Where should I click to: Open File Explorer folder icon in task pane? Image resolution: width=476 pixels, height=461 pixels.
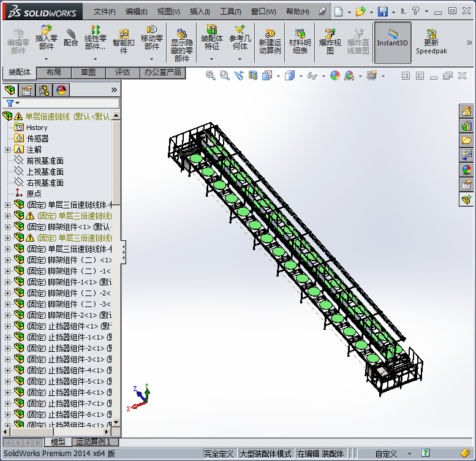click(x=466, y=140)
